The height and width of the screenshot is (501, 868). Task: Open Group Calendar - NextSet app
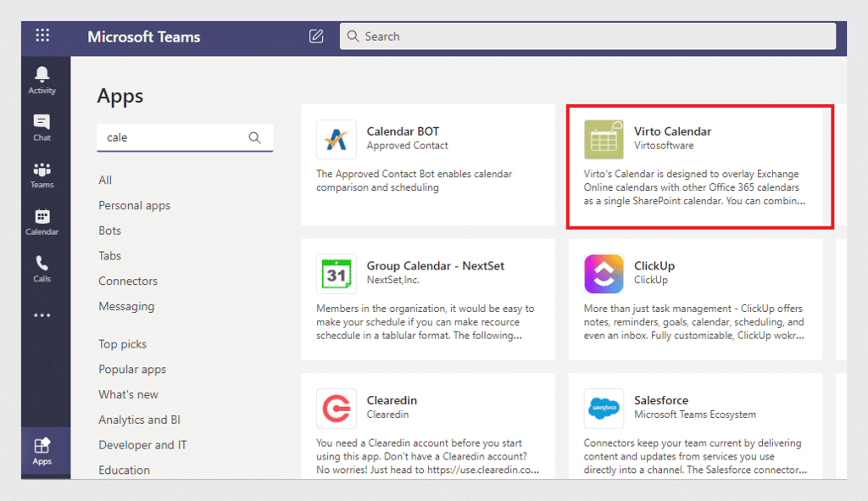[x=428, y=299]
